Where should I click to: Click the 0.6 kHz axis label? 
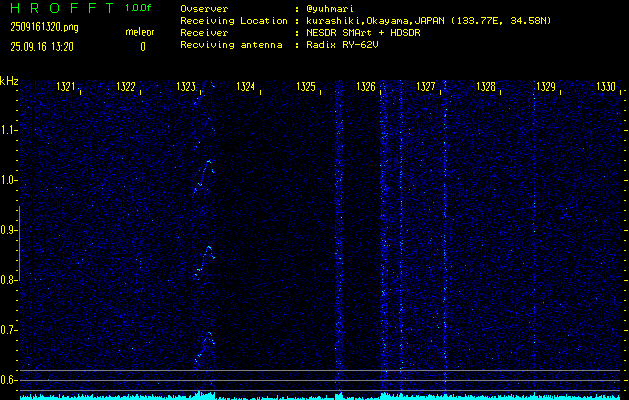[x=8, y=380]
